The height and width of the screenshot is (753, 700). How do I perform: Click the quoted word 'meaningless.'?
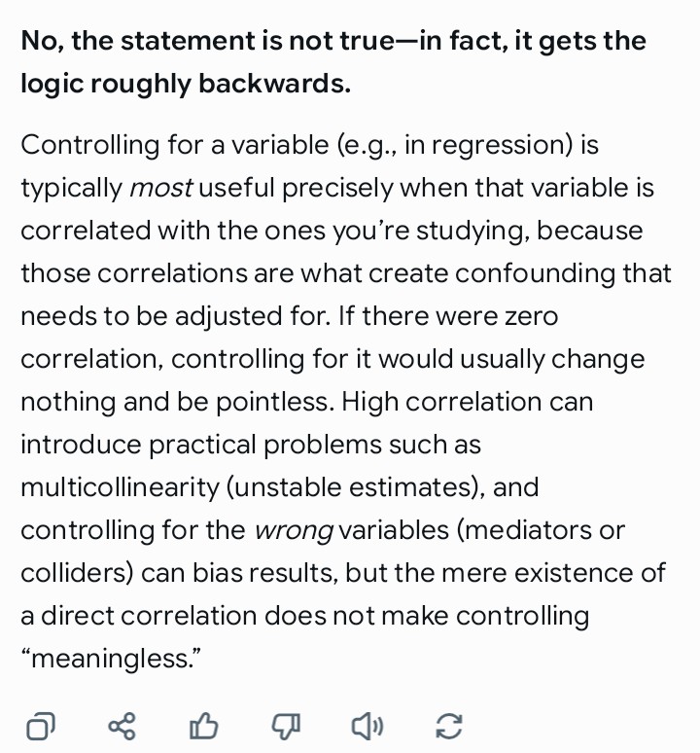[x=111, y=659]
